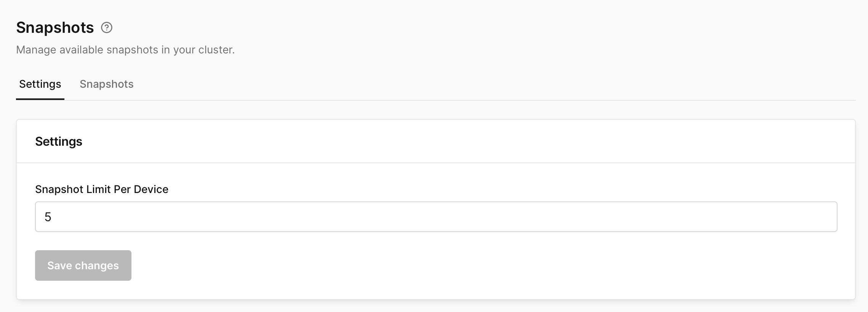The width and height of the screenshot is (868, 312).
Task: Click inside the snapshot limit text box
Action: [x=436, y=217]
